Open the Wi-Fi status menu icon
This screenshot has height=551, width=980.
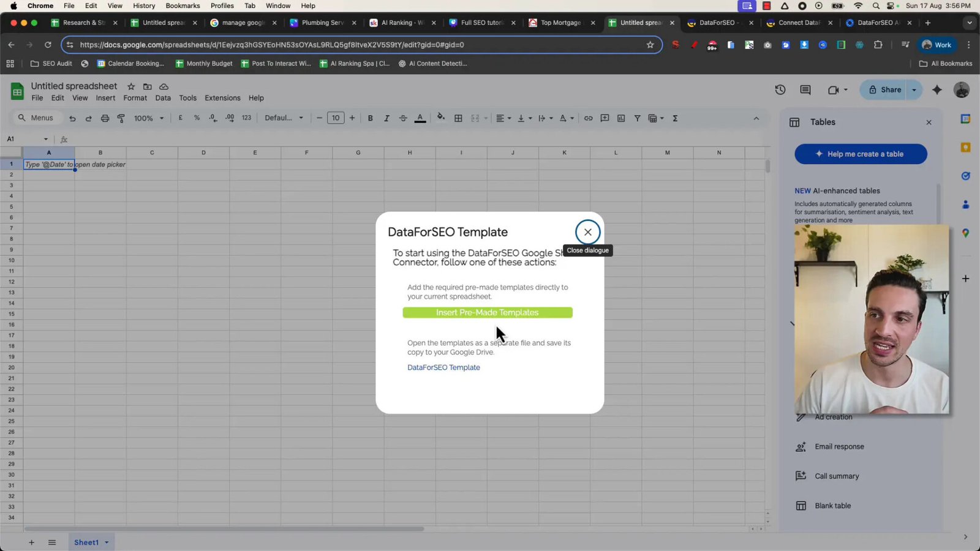858,6
